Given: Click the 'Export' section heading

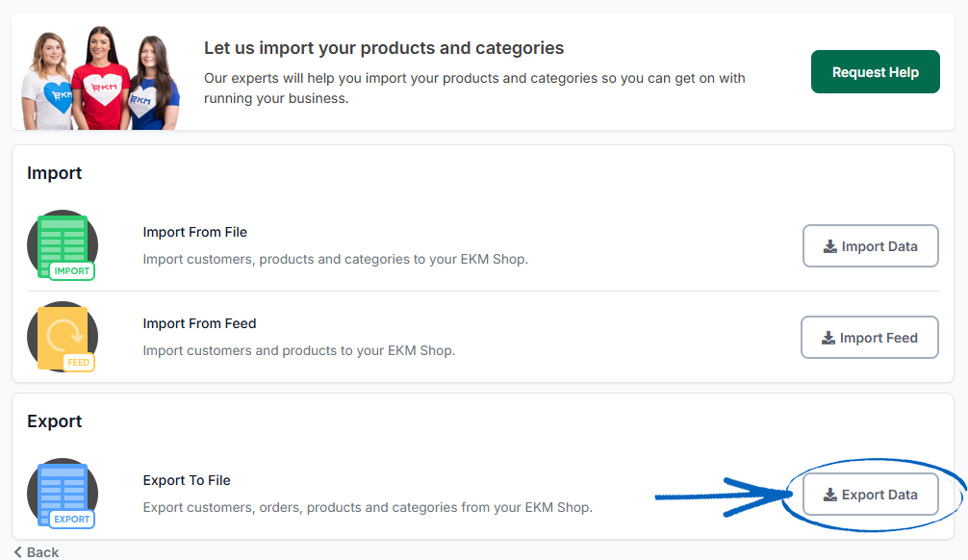Looking at the screenshot, I should [54, 421].
